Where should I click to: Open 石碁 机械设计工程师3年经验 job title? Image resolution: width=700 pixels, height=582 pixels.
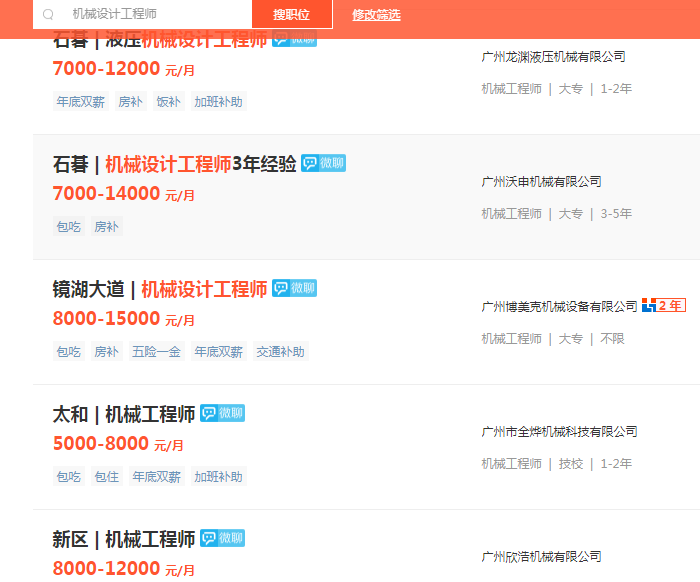click(174, 164)
